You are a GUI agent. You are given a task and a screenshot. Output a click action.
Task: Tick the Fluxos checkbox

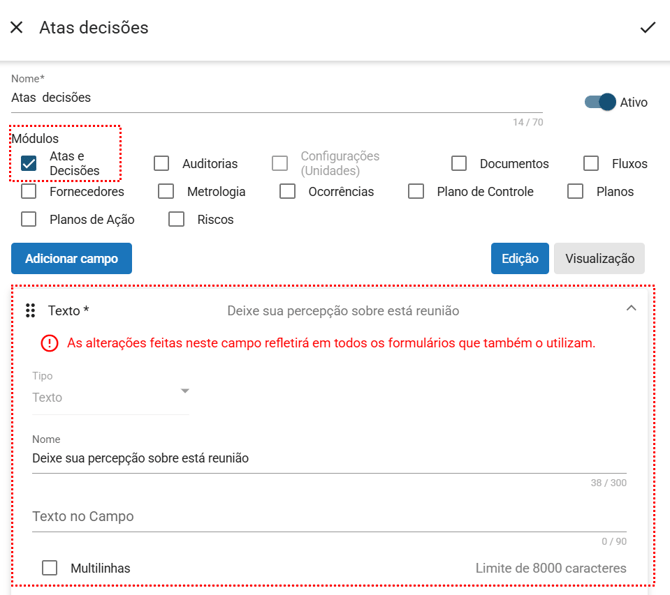(591, 163)
